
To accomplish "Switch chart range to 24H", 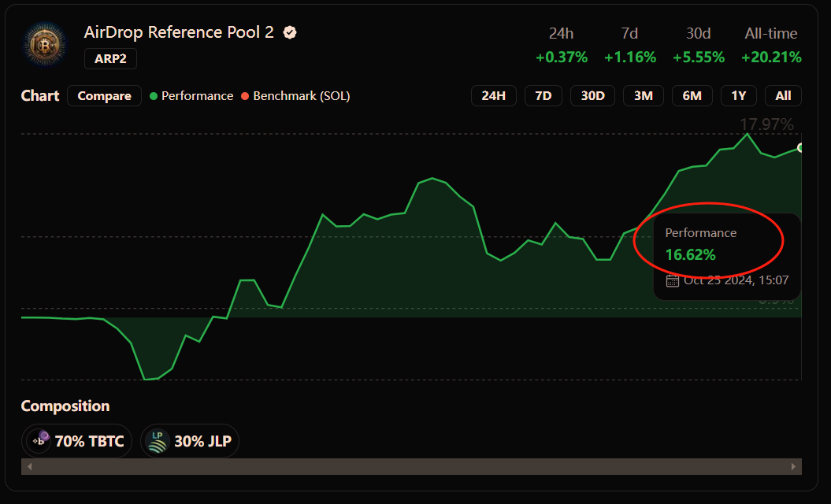I will (x=493, y=96).
